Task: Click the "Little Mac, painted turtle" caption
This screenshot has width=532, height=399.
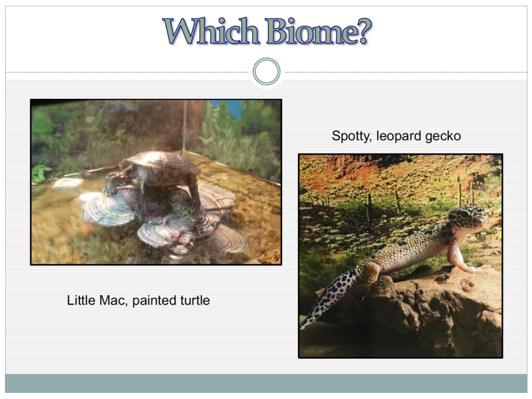Action: click(138, 300)
